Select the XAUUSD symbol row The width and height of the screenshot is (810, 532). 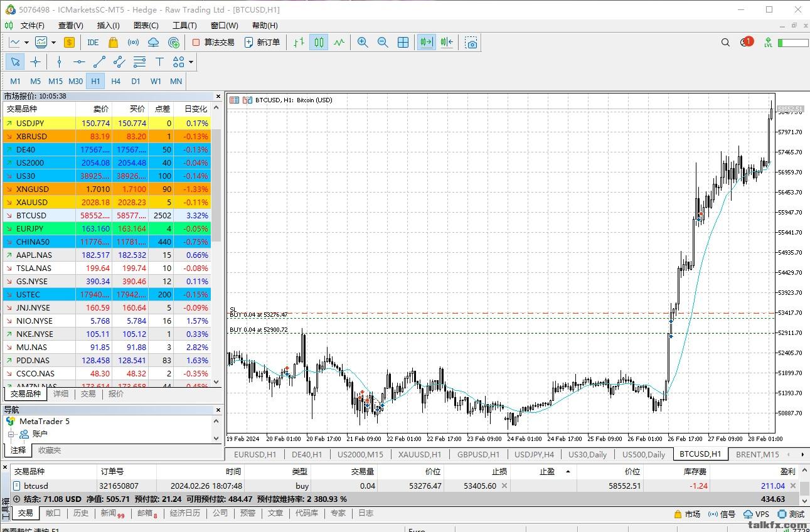pyautogui.click(x=107, y=202)
